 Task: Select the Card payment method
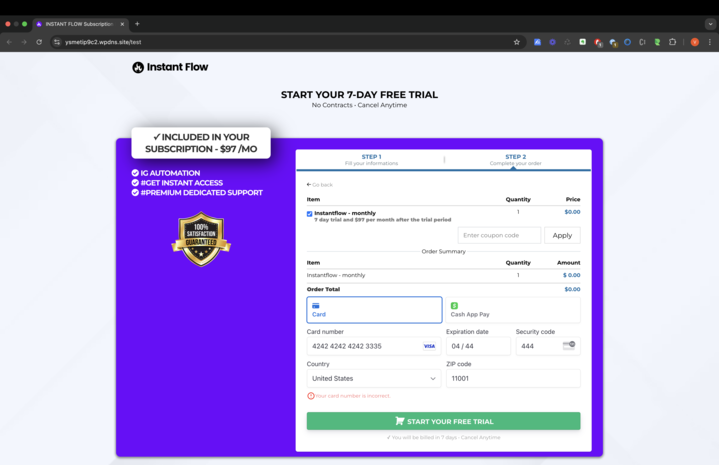point(374,310)
